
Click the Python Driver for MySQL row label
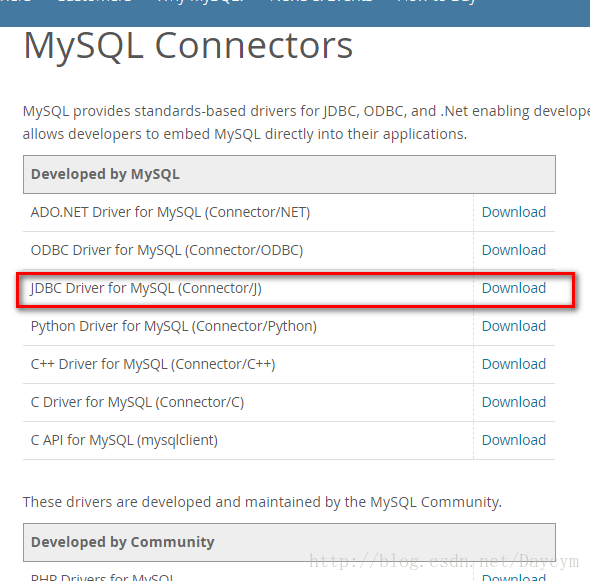click(x=173, y=327)
